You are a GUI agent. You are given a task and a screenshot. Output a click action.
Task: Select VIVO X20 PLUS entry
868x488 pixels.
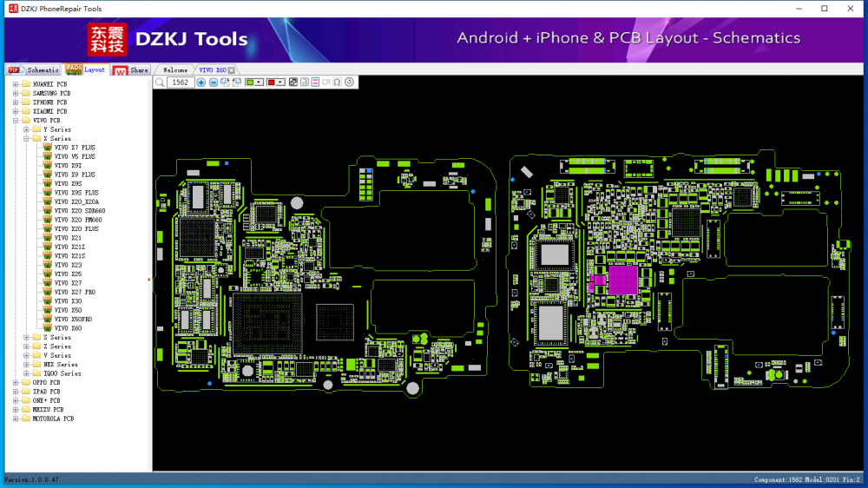pos(76,228)
